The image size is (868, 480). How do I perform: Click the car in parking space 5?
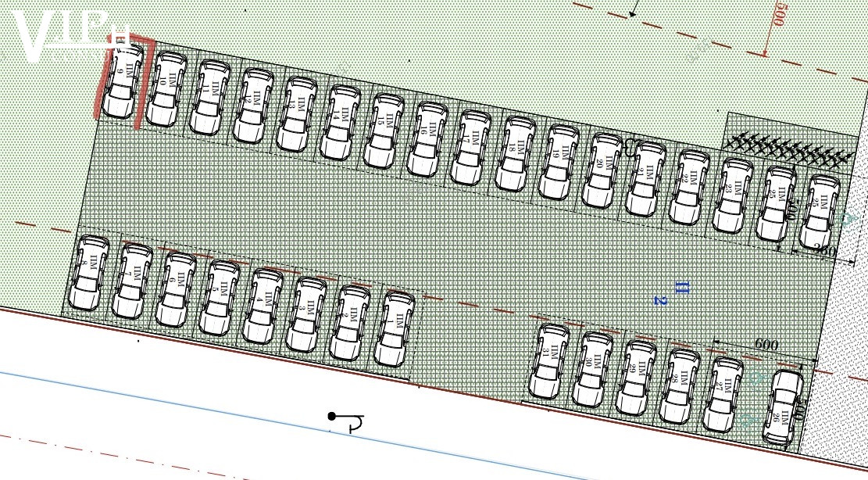pyautogui.click(x=220, y=297)
